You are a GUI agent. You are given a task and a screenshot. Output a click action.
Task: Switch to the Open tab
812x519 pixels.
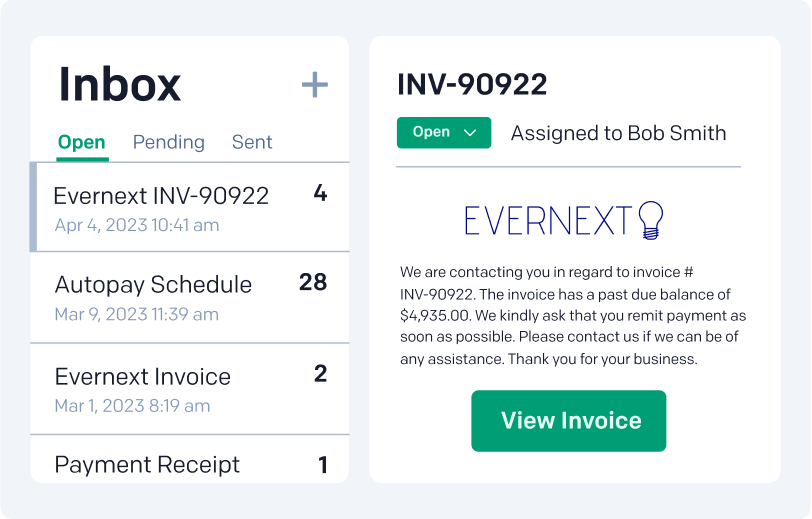pos(82,142)
